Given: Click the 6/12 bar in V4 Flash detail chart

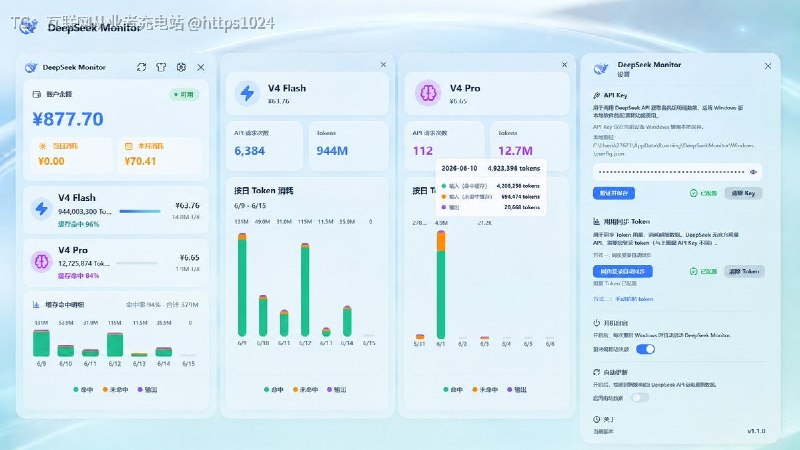Looking at the screenshot, I should pyautogui.click(x=305, y=289).
